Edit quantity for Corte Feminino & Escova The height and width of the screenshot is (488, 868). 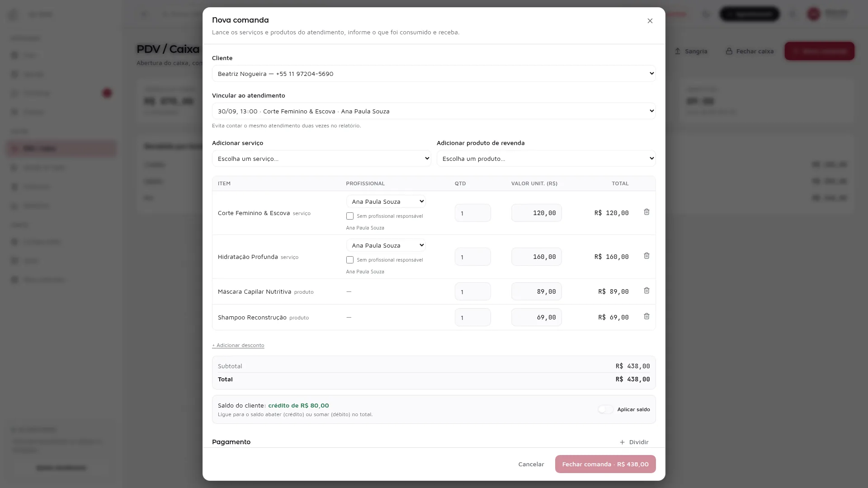click(472, 213)
